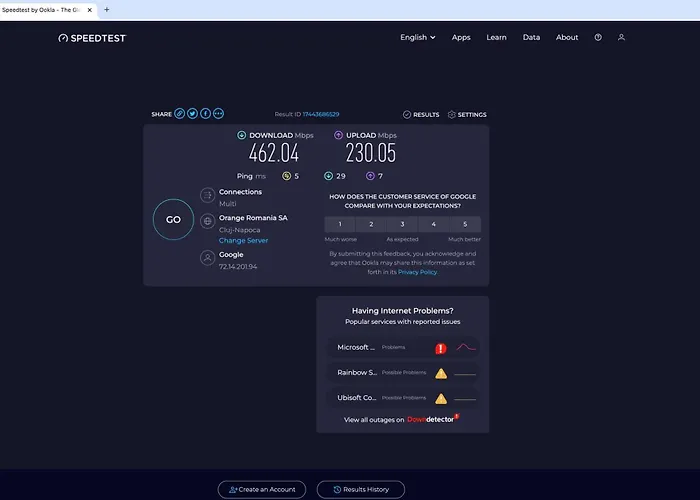
Task: Click the Results History button
Action: click(361, 489)
